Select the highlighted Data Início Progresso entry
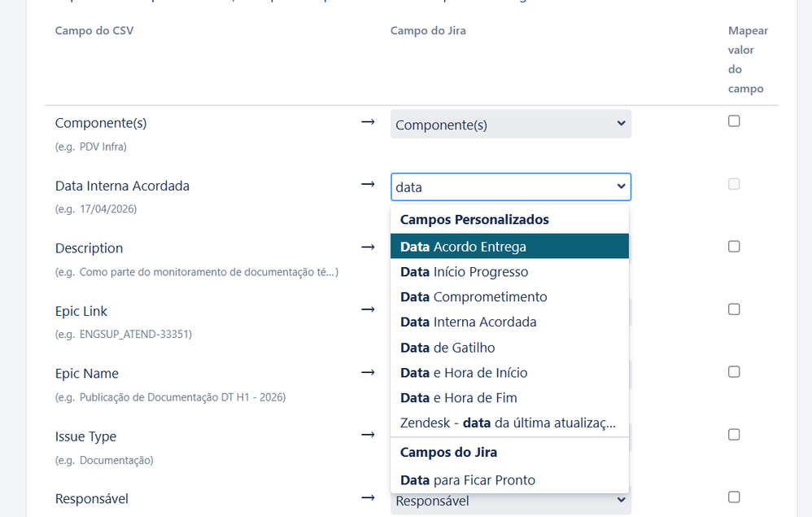The height and width of the screenshot is (517, 812). click(510, 270)
